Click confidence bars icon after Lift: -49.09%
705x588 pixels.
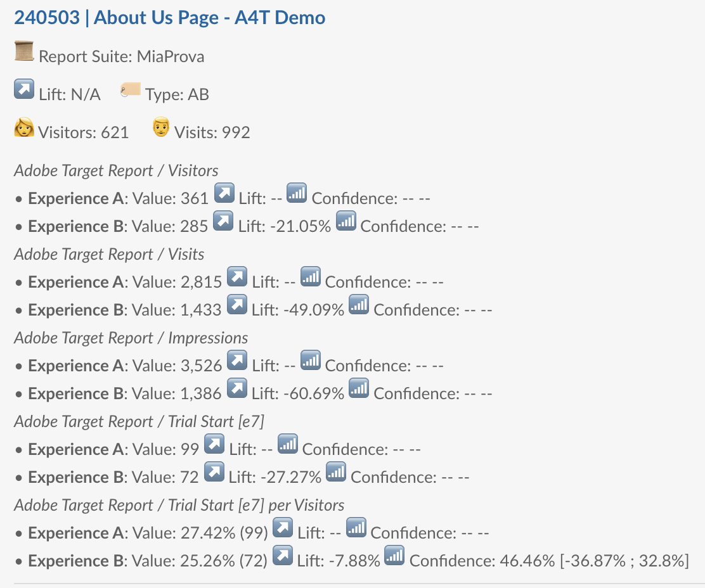[359, 305]
